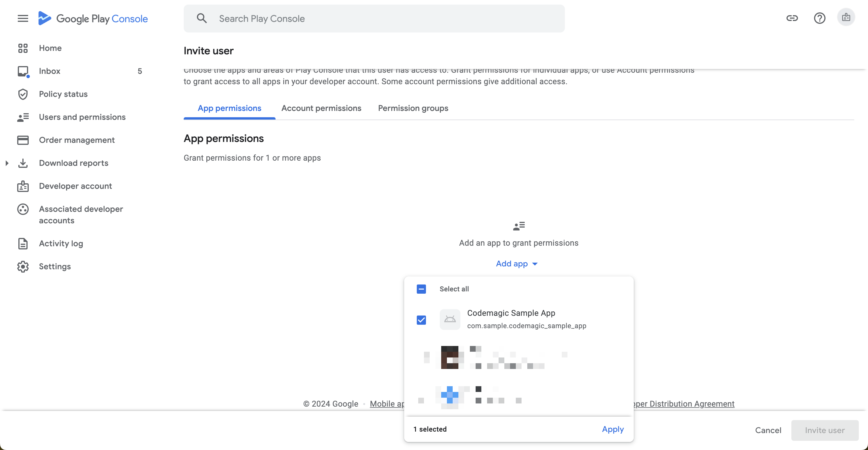
Task: Click the Apply button
Action: point(613,429)
